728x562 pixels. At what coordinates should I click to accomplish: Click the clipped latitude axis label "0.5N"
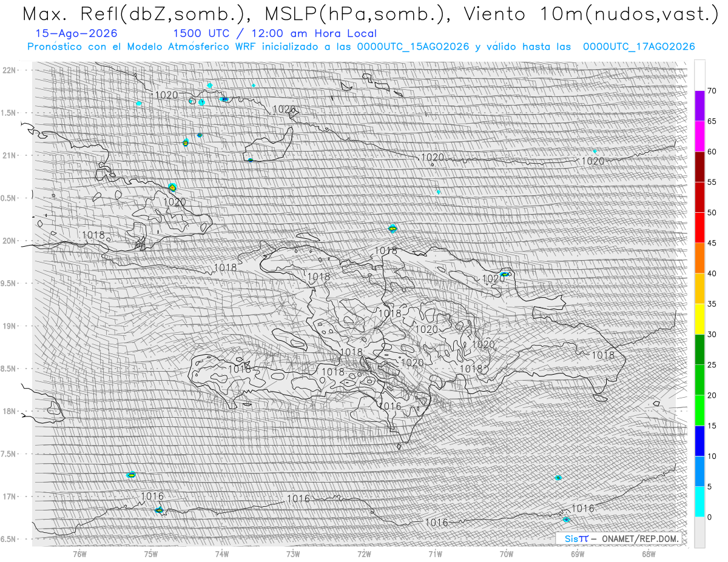[x=9, y=198]
